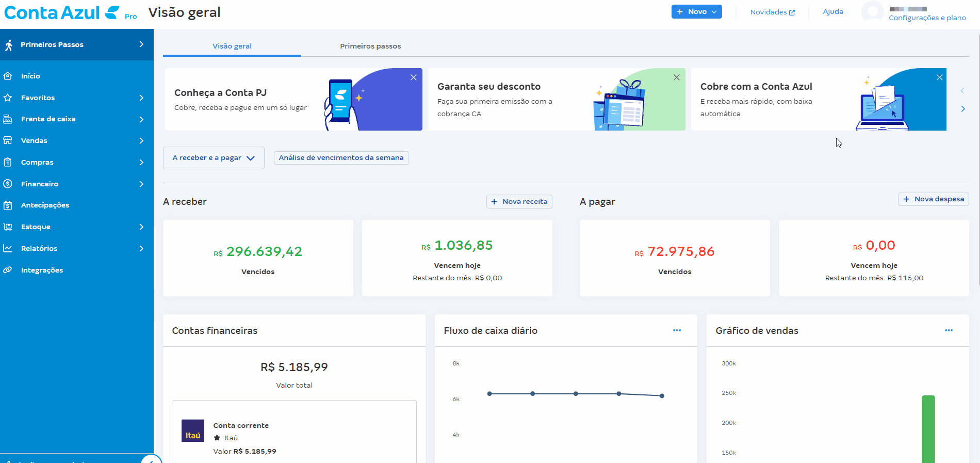Go to previous banner carousel arrow
The width and height of the screenshot is (980, 463).
pyautogui.click(x=962, y=91)
